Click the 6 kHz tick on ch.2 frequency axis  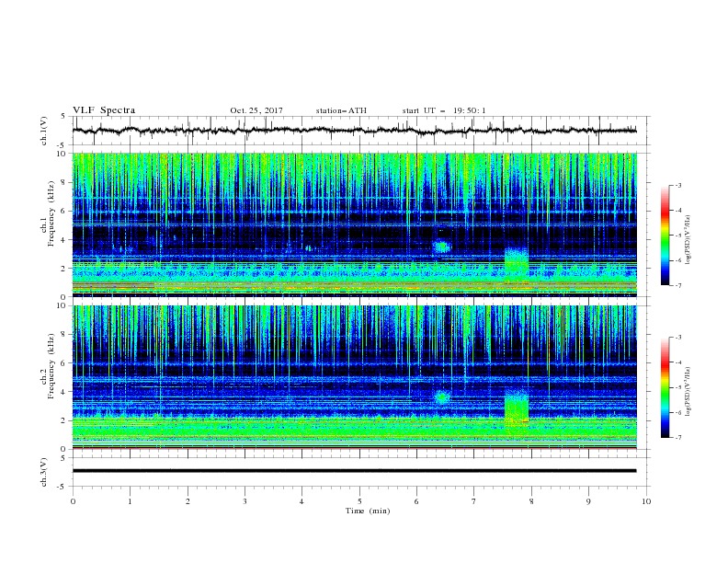click(64, 363)
